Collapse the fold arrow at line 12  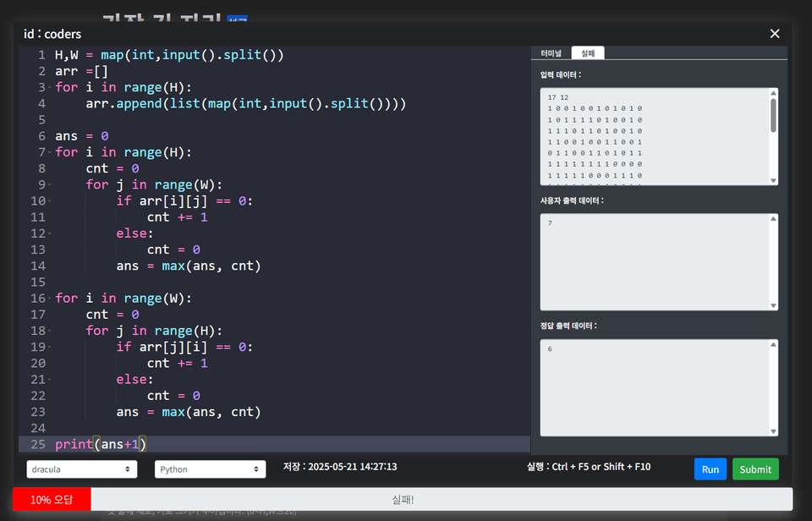click(x=50, y=233)
